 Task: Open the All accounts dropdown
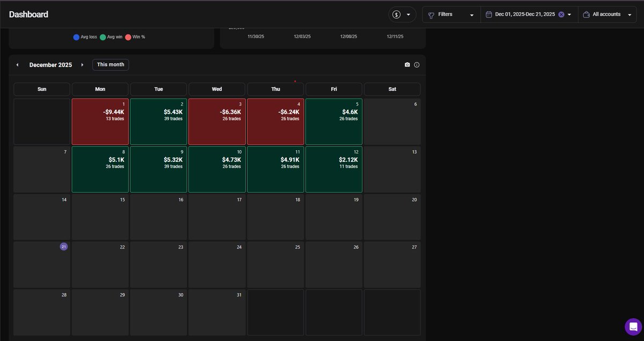click(x=607, y=14)
